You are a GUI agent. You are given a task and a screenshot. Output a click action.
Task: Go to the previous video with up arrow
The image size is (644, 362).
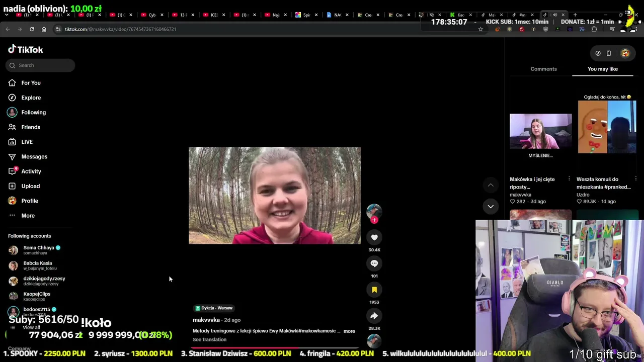point(491,186)
